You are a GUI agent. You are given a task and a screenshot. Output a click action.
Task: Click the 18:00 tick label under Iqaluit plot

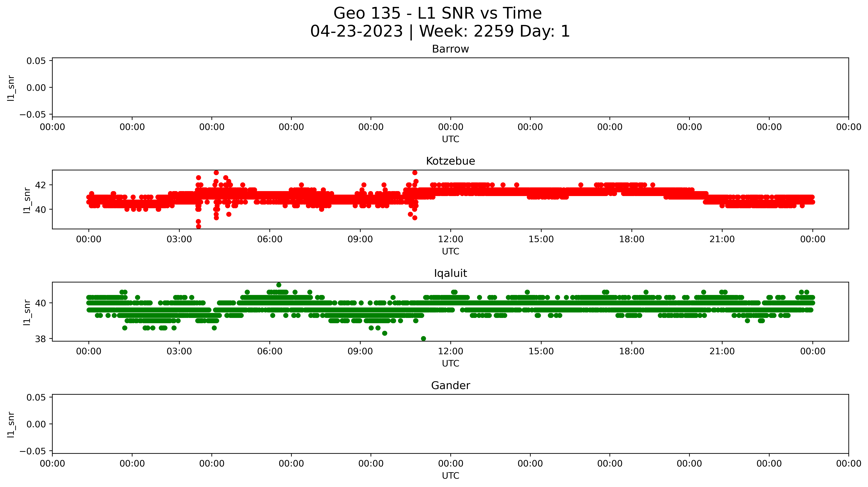click(x=631, y=351)
